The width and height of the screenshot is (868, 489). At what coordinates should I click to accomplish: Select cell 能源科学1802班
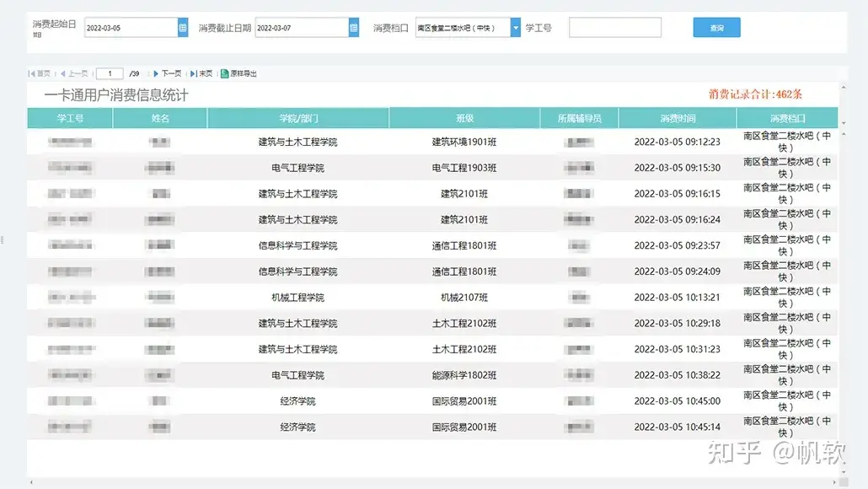coord(464,375)
